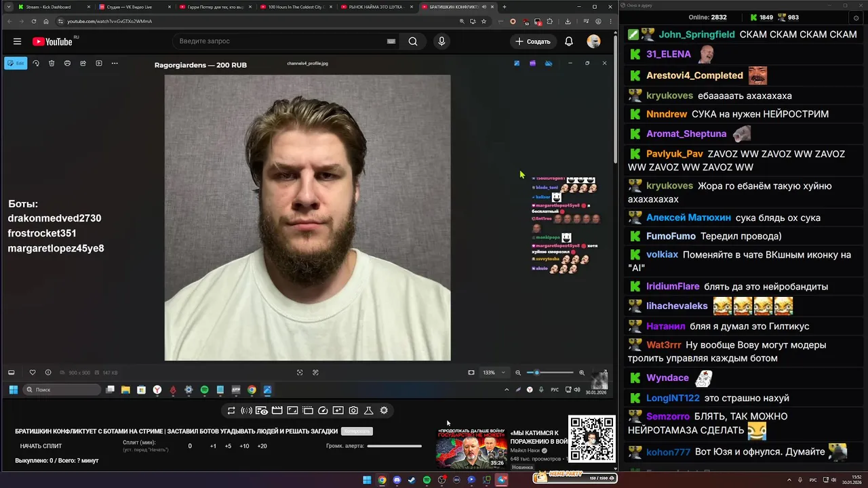The width and height of the screenshot is (868, 488).
Task: Take a screenshot with player camera icon
Action: coord(353,410)
